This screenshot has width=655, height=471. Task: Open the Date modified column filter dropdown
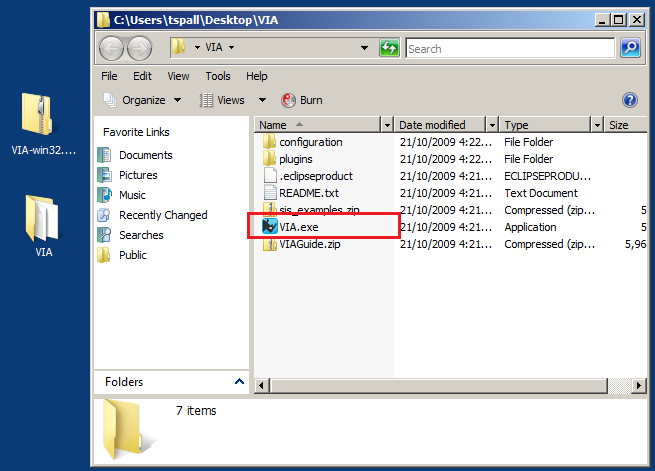click(493, 125)
